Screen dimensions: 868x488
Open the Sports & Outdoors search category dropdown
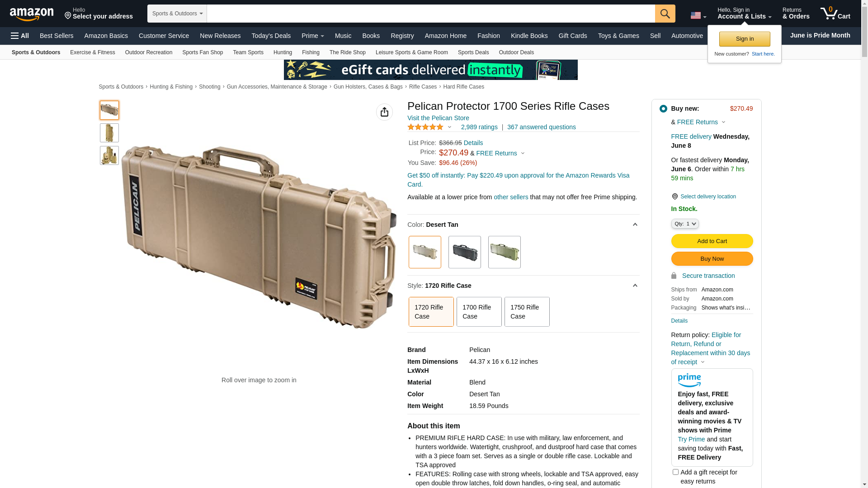(x=177, y=14)
